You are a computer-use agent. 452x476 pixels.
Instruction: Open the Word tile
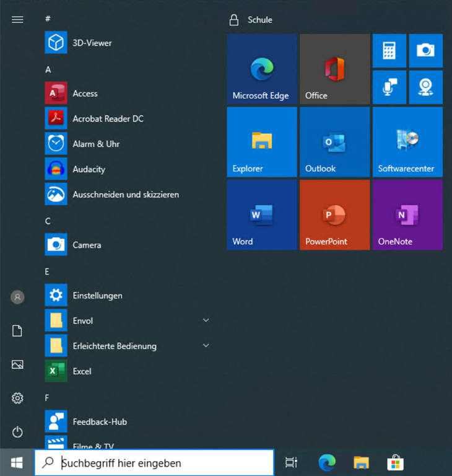pos(261,215)
